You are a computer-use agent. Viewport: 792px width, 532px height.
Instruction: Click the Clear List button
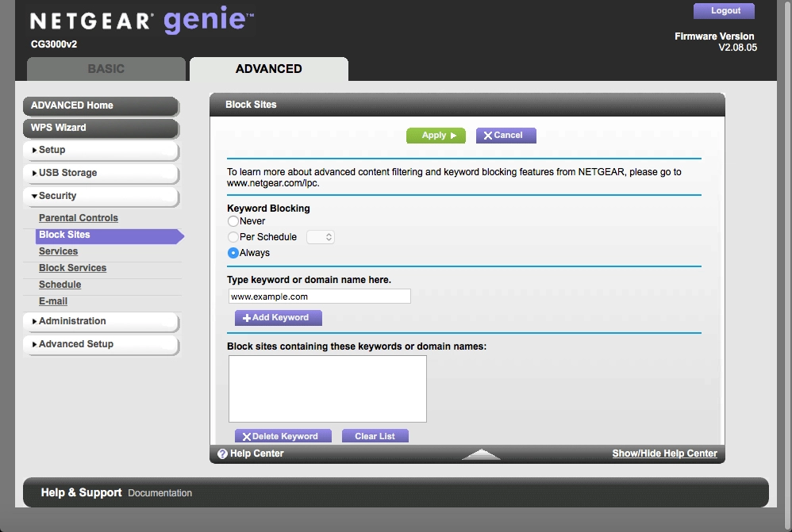coord(375,436)
